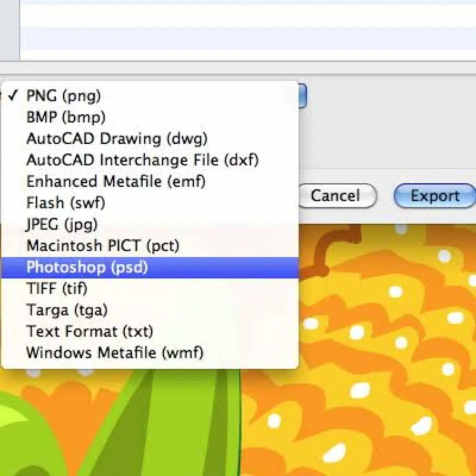Click the light blue striped file list row

click(x=248, y=38)
